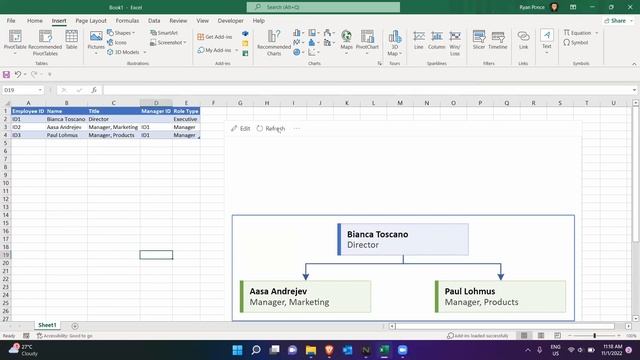Open the Brave browser in taskbar
The width and height of the screenshot is (640, 360).
pyautogui.click(x=329, y=350)
